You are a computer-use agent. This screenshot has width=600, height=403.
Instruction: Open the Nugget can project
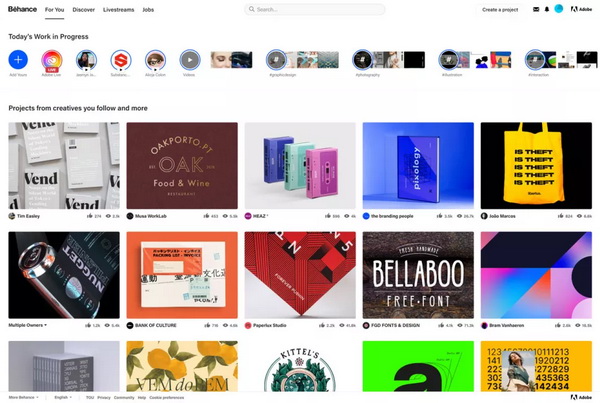pyautogui.click(x=64, y=275)
